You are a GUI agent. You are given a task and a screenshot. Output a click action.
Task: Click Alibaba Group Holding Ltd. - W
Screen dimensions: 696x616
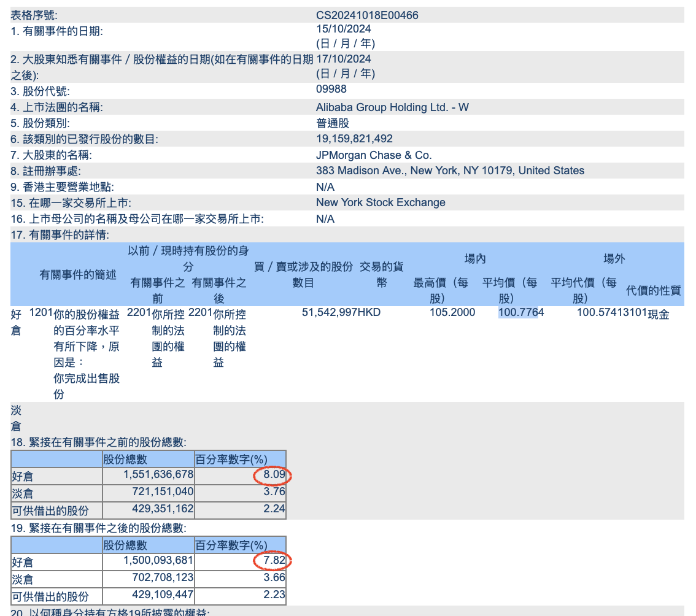coord(392,107)
